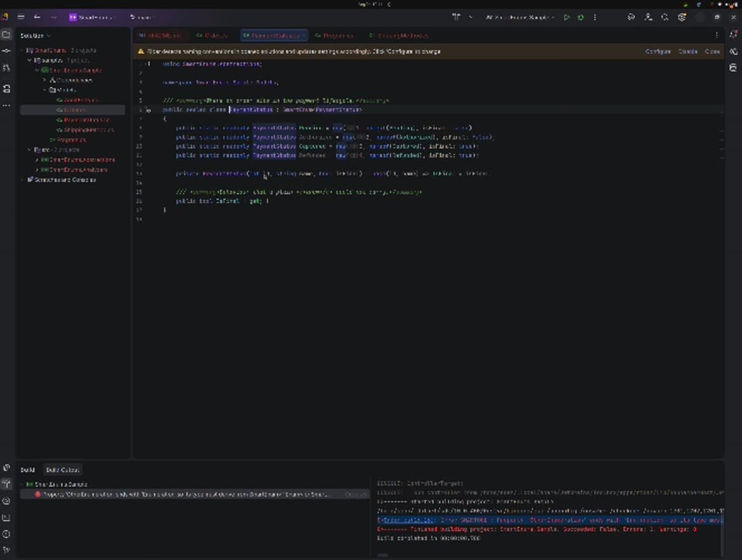Open Notifications on right sidebar
Screen dimensions: 742x560
(733, 34)
